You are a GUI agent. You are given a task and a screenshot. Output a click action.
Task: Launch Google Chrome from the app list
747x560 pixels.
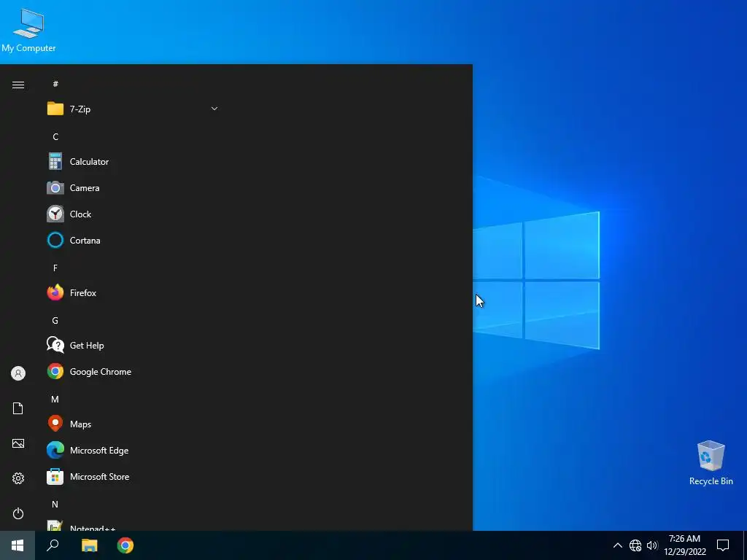pyautogui.click(x=133, y=371)
